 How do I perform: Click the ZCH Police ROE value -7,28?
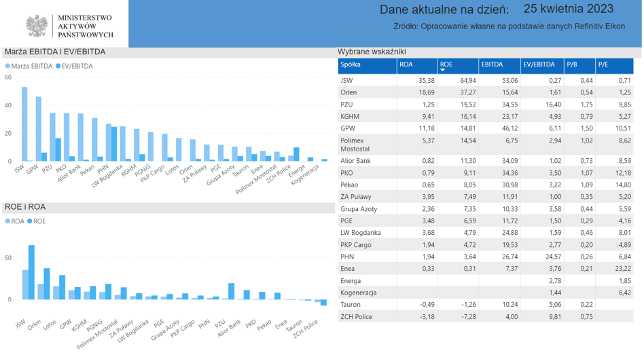[468, 316]
